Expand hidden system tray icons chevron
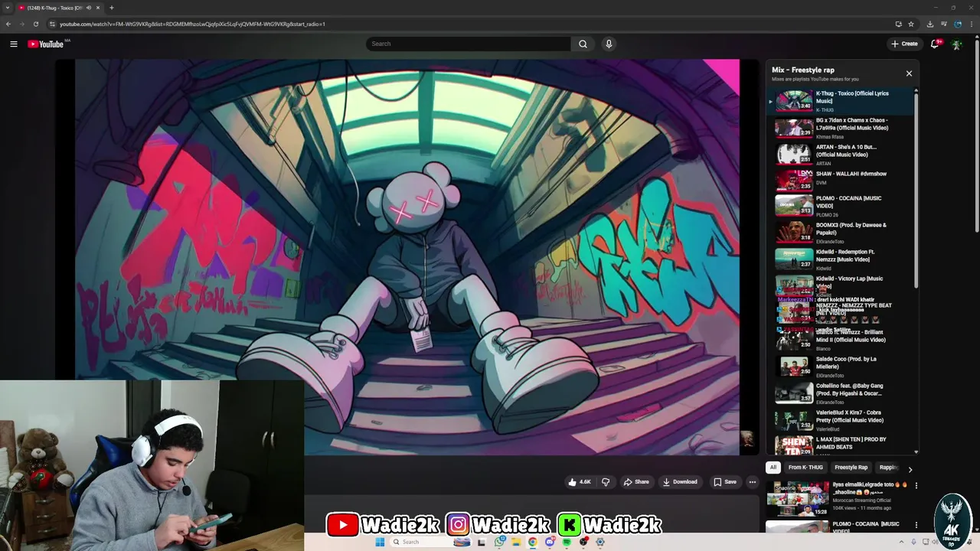 [x=901, y=542]
